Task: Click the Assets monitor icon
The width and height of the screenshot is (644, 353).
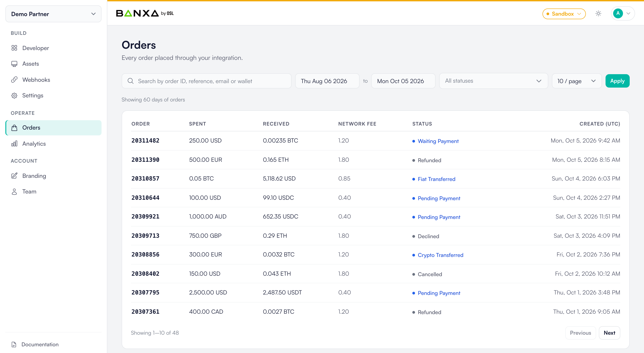Action: pos(14,64)
